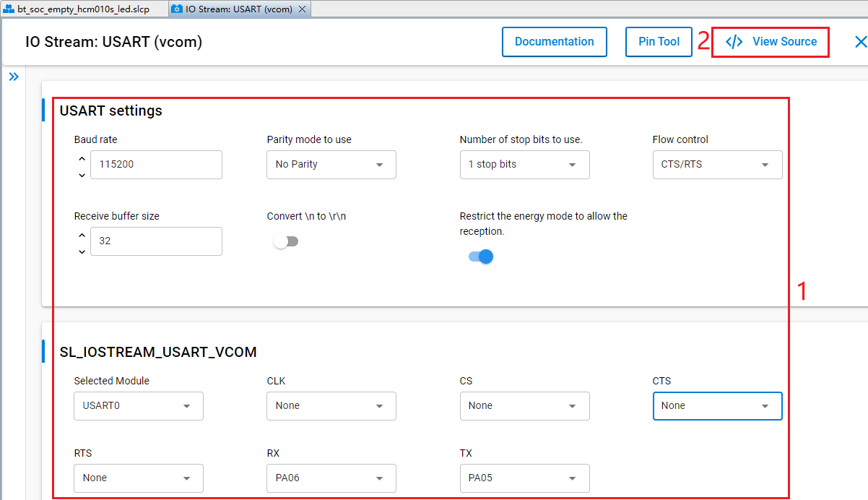This screenshot has height=500, width=868.
Task: Open the Parity mode dropdown
Action: (331, 165)
